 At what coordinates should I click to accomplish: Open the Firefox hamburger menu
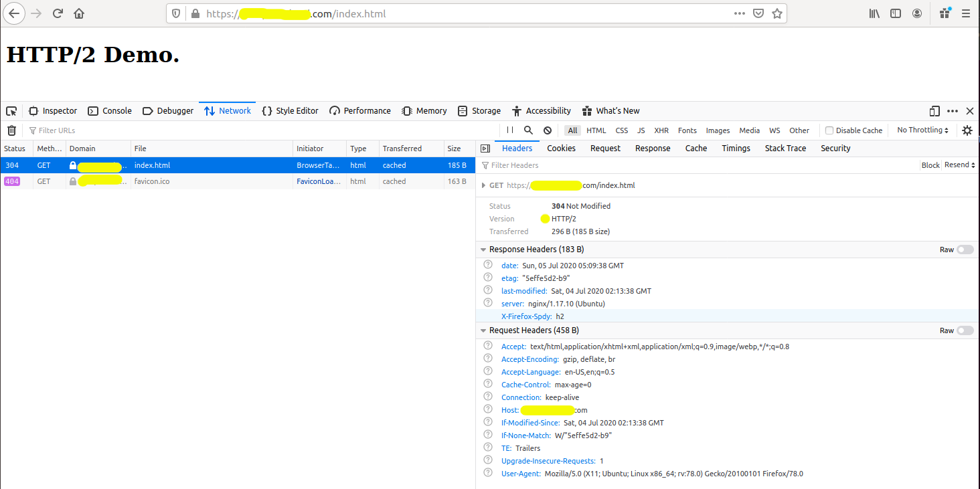tap(965, 13)
